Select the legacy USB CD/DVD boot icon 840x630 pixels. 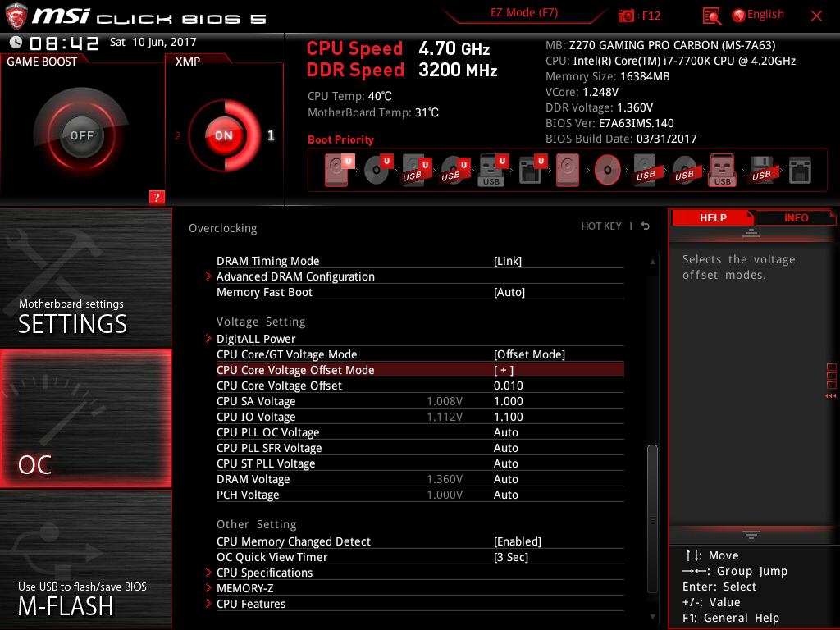tap(685, 170)
